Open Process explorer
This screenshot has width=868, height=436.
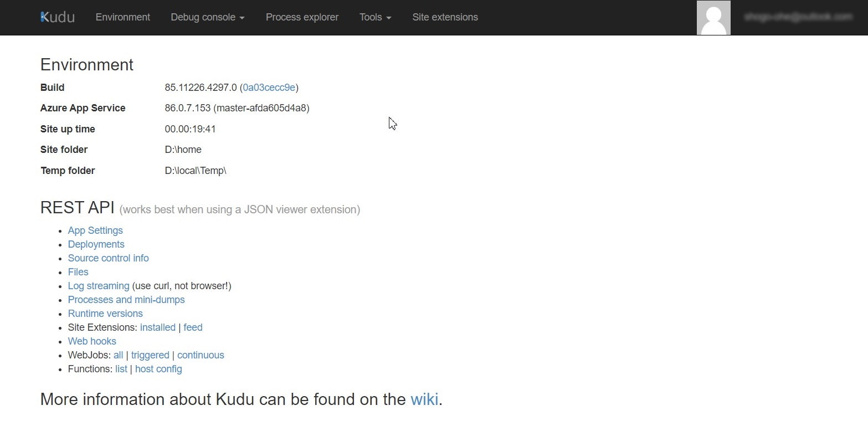click(302, 17)
